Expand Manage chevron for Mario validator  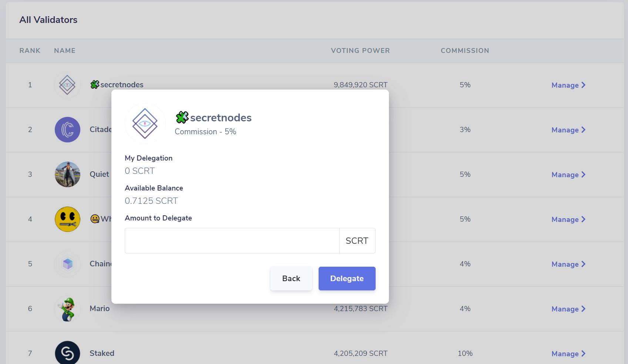click(x=583, y=309)
